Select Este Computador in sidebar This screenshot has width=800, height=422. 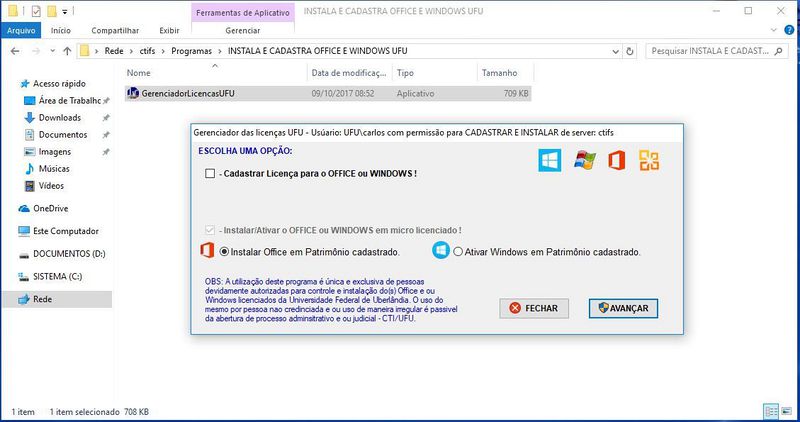(x=58, y=231)
